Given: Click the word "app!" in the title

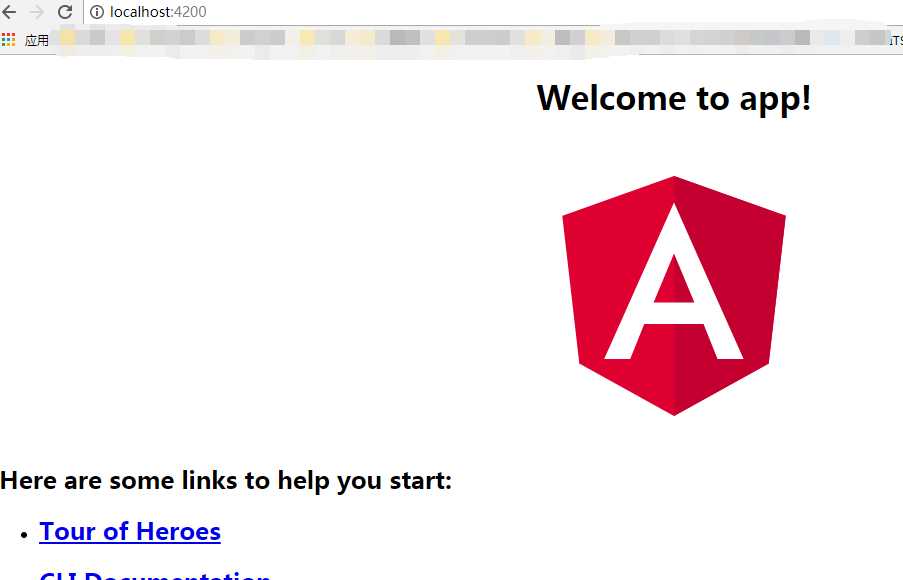Looking at the screenshot, I should click(x=775, y=98).
